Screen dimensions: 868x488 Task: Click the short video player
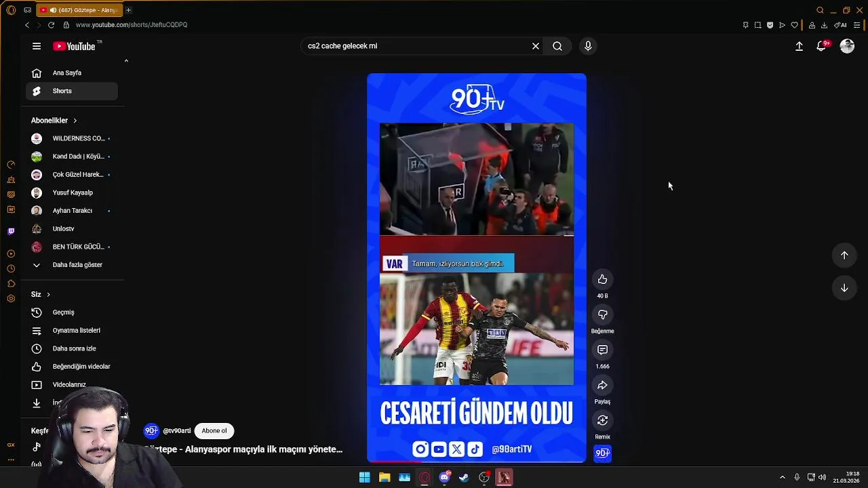[x=477, y=268]
